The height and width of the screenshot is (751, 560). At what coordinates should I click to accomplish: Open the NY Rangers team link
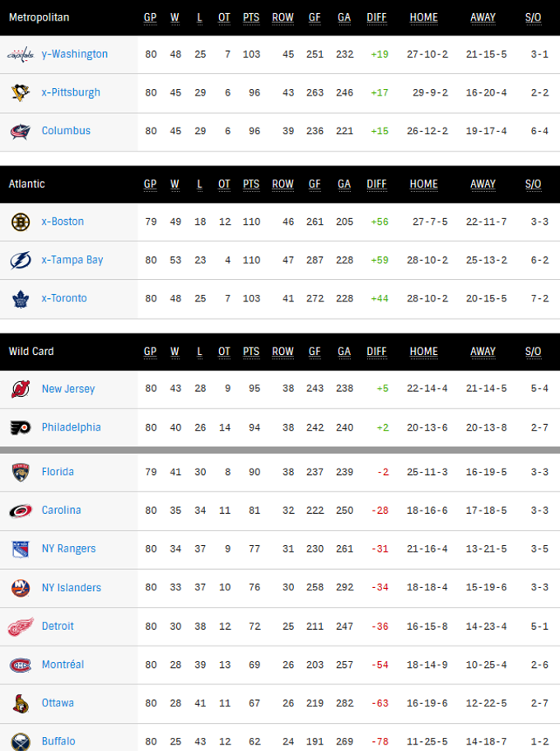tap(68, 549)
